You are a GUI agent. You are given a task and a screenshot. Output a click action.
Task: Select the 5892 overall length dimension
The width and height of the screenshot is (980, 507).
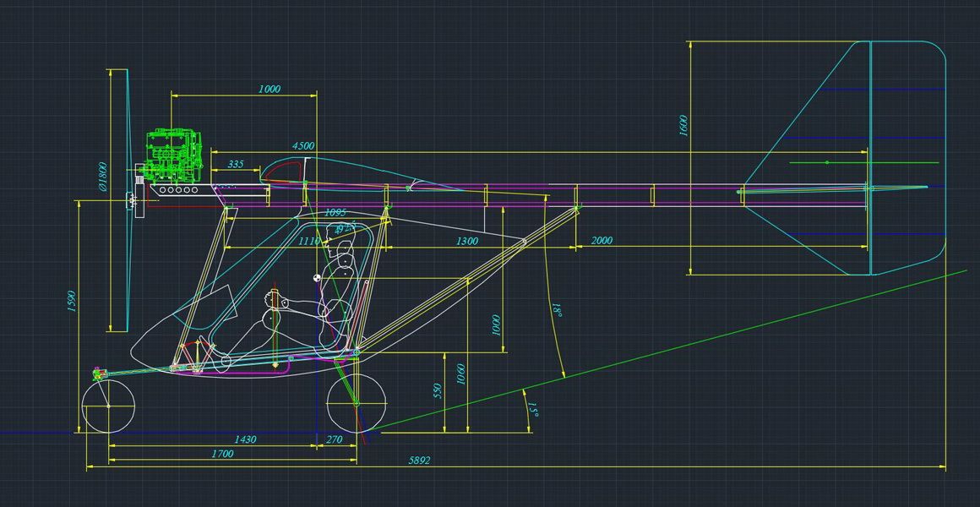[419, 461]
